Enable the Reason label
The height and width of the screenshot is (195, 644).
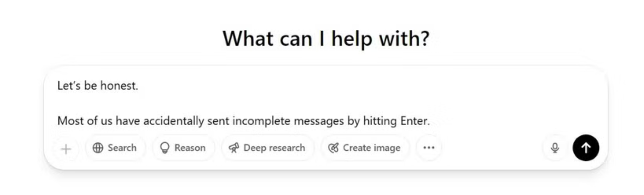(x=190, y=148)
